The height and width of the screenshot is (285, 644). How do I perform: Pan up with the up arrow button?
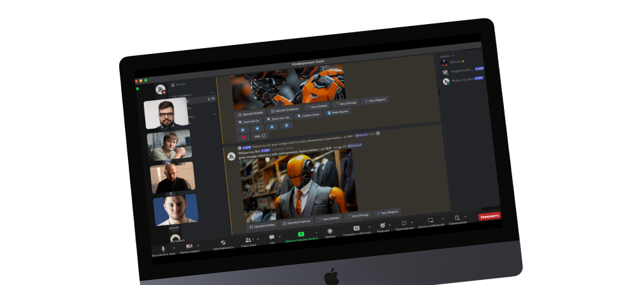pyautogui.click(x=271, y=127)
